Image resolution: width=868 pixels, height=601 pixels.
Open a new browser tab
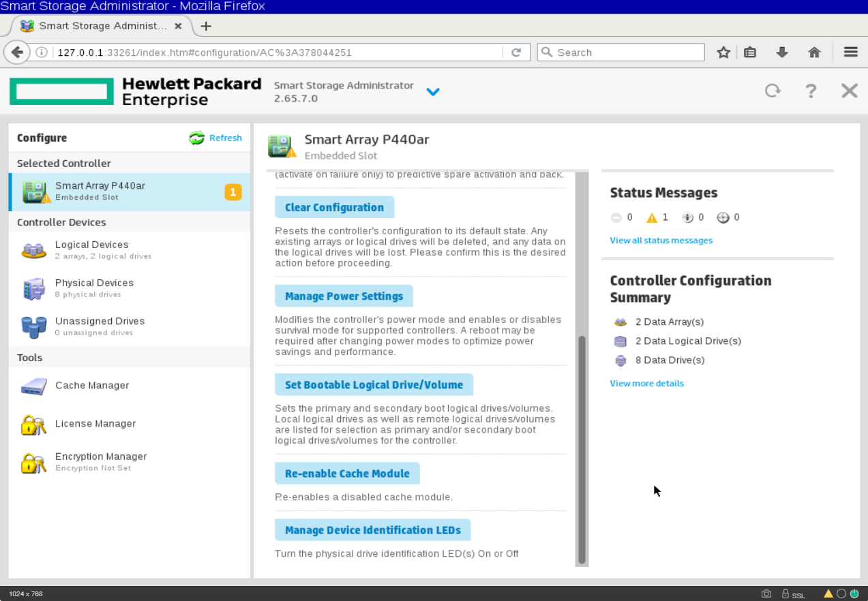click(206, 26)
